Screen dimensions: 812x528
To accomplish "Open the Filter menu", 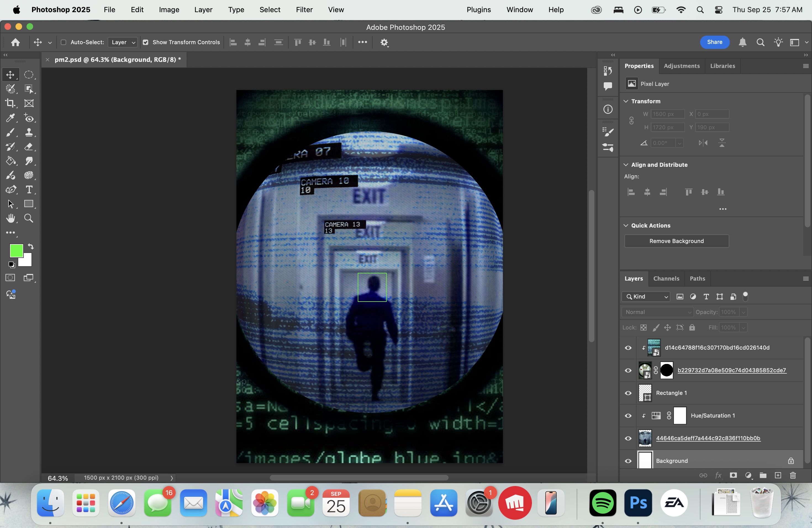I will click(304, 10).
